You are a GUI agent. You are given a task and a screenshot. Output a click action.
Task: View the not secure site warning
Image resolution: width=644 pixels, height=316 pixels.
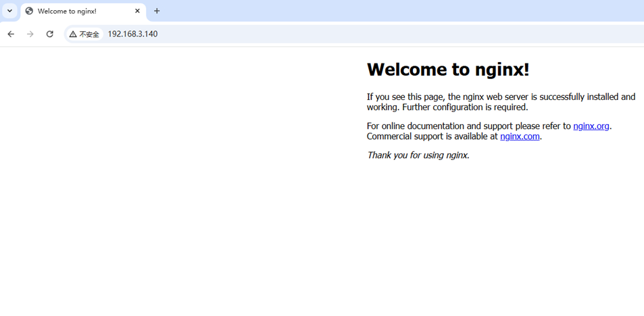pyautogui.click(x=84, y=34)
